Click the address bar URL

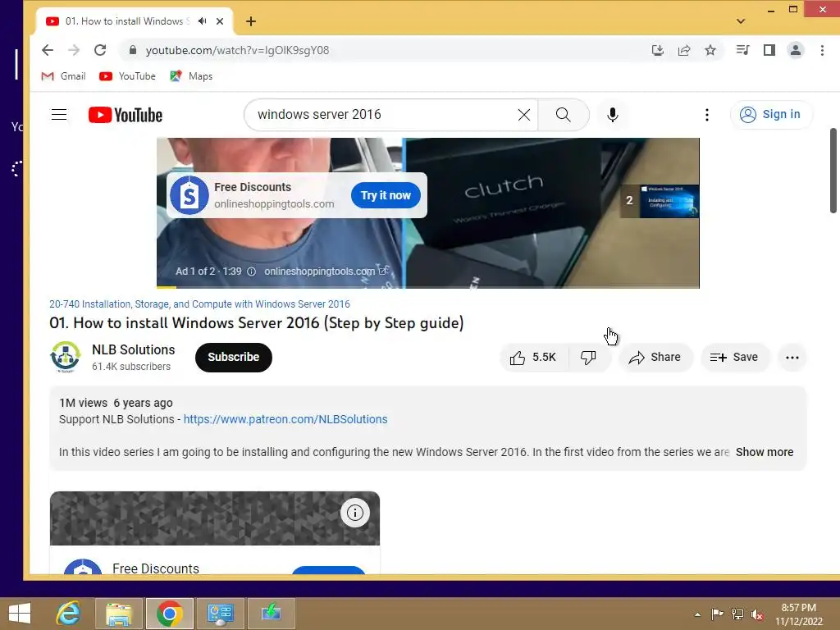(237, 50)
